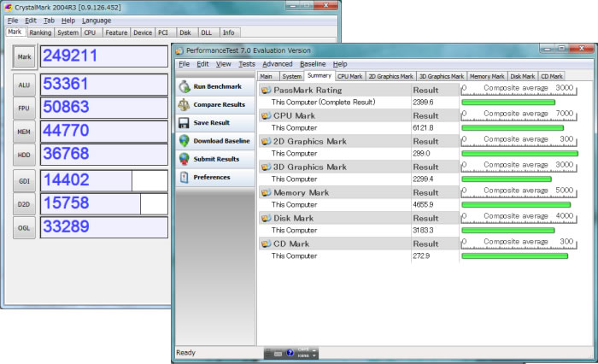Click the Preferences icon in the sidebar

pyautogui.click(x=185, y=177)
